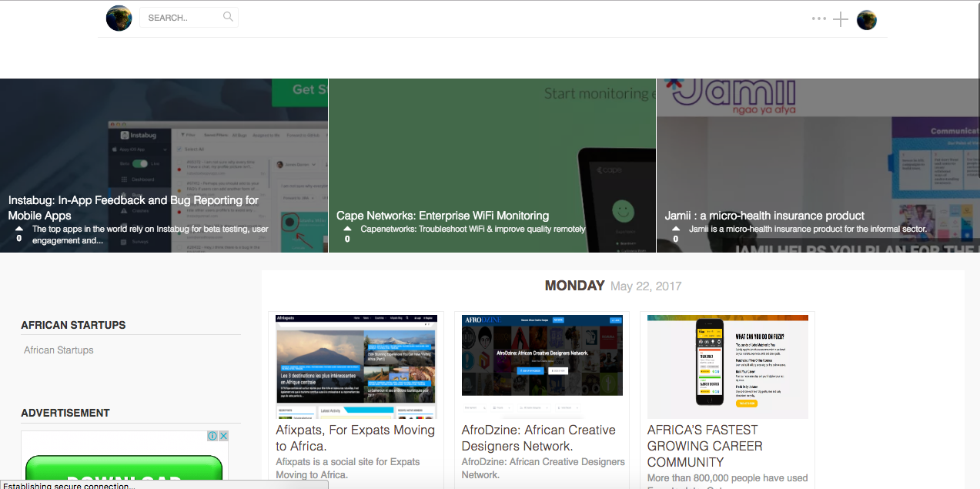Open the user avatar in the header

tap(867, 20)
